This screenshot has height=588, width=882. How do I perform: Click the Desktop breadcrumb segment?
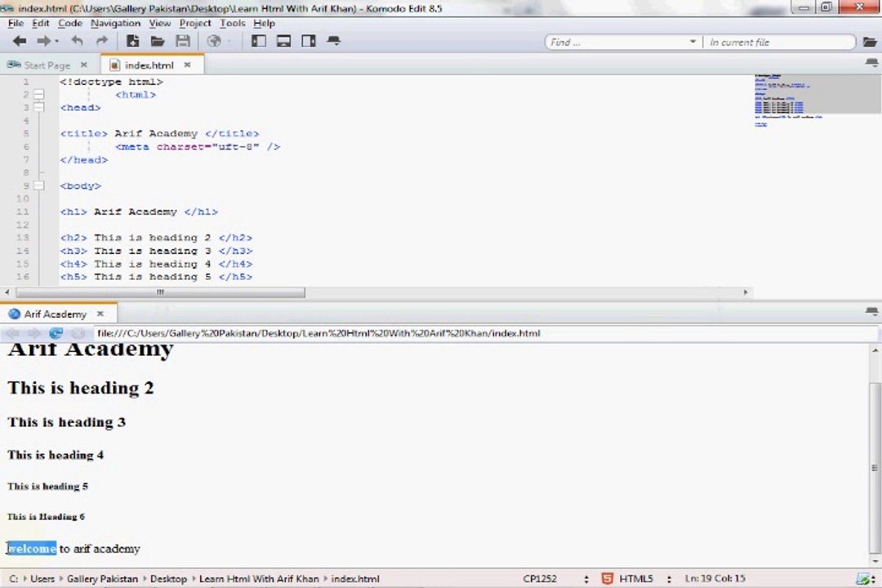click(x=168, y=578)
